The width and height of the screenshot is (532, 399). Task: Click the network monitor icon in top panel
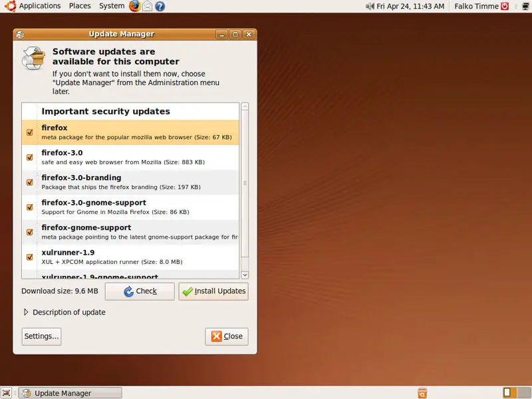click(x=525, y=6)
